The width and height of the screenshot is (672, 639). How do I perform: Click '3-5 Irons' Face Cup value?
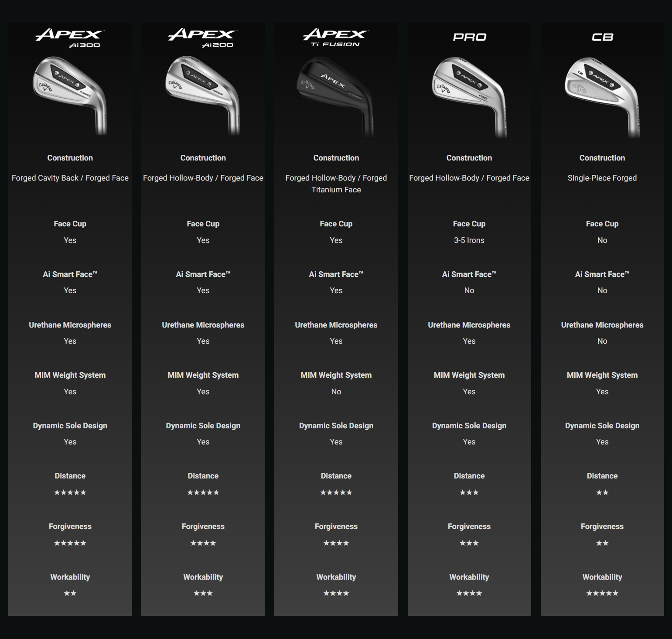[x=469, y=240]
